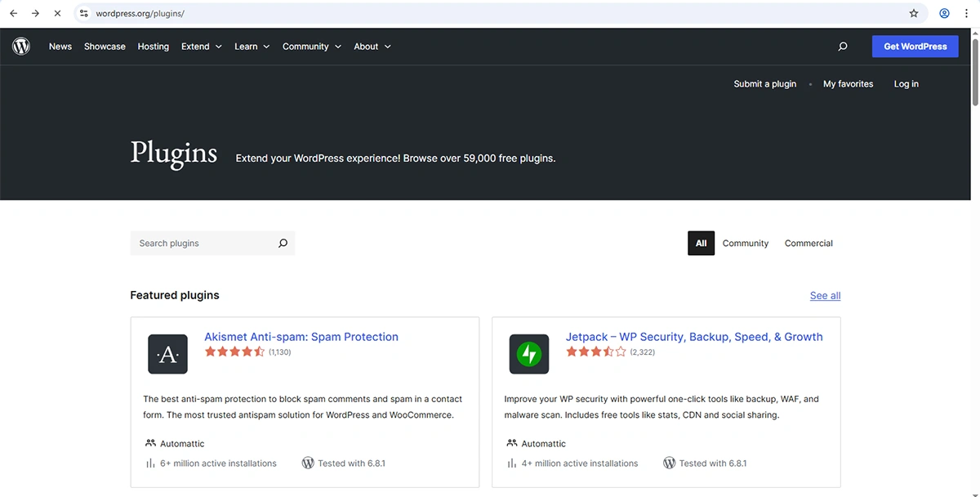Select the Community plugin filter

click(x=746, y=244)
